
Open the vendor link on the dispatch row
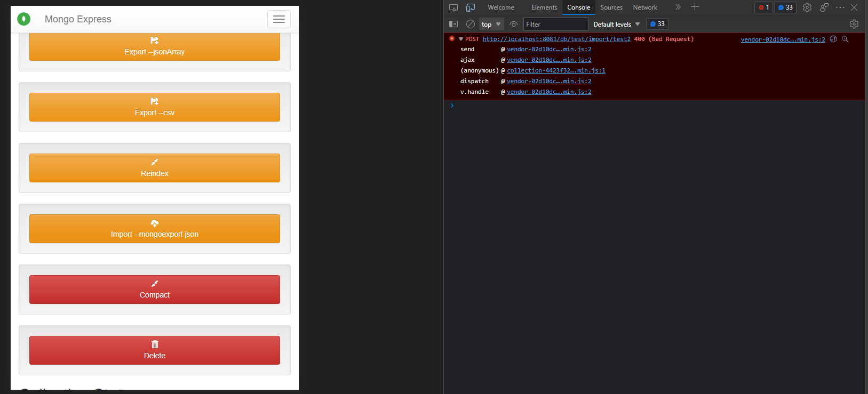click(549, 81)
